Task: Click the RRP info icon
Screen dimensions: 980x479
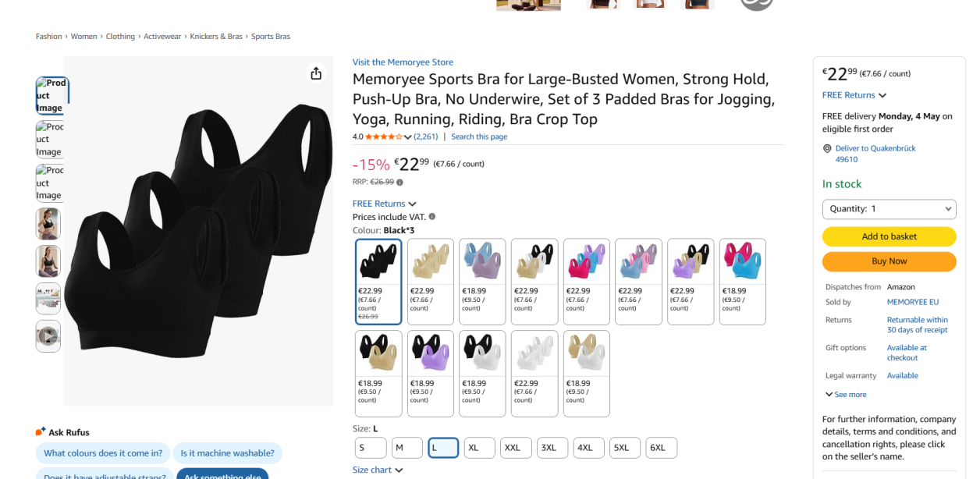Action: pyautogui.click(x=400, y=183)
